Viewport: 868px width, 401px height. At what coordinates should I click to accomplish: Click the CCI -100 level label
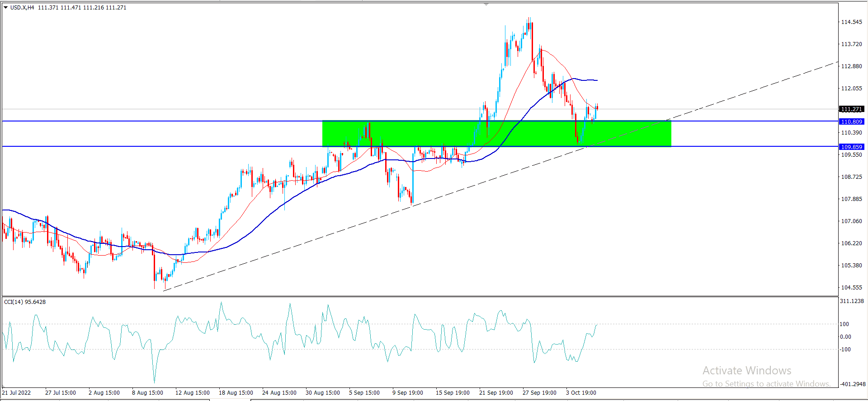click(x=845, y=349)
